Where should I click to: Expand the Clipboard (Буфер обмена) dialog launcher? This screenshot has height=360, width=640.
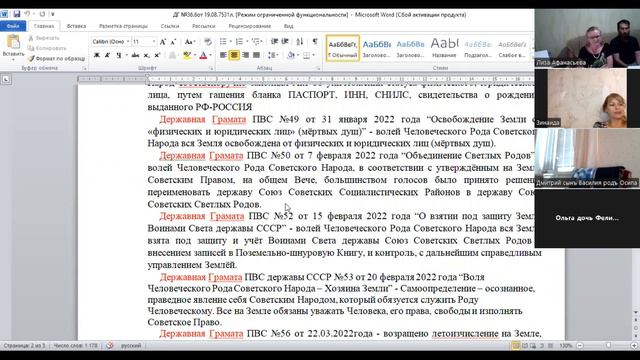84,68
